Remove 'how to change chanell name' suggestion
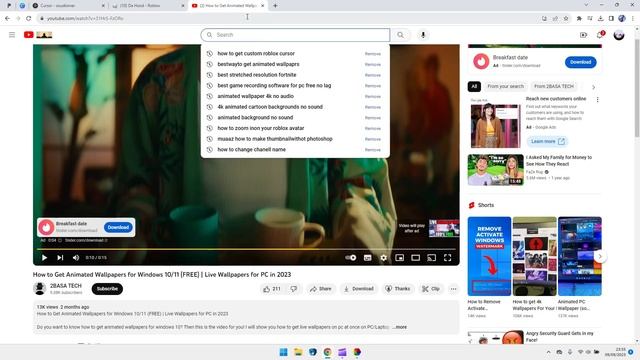 click(373, 150)
